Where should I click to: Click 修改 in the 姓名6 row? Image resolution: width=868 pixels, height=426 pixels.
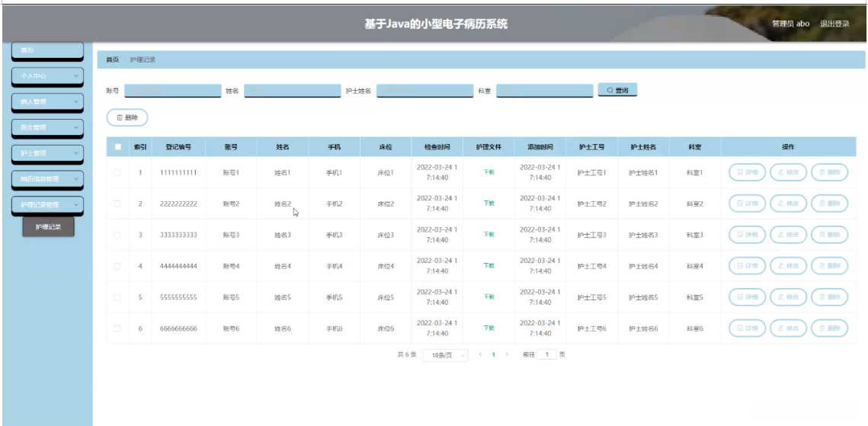[x=788, y=328]
